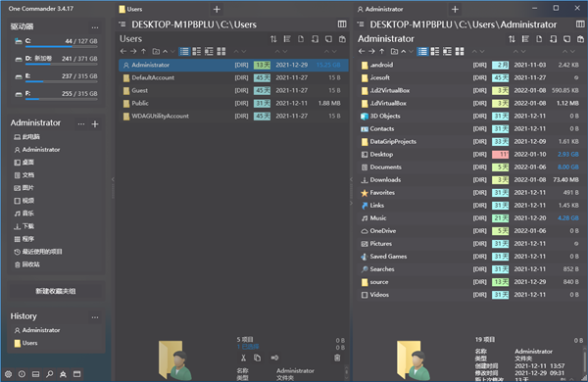This screenshot has height=382, width=588.
Task: Open the drives section three-dots menu
Action: pyautogui.click(x=95, y=27)
